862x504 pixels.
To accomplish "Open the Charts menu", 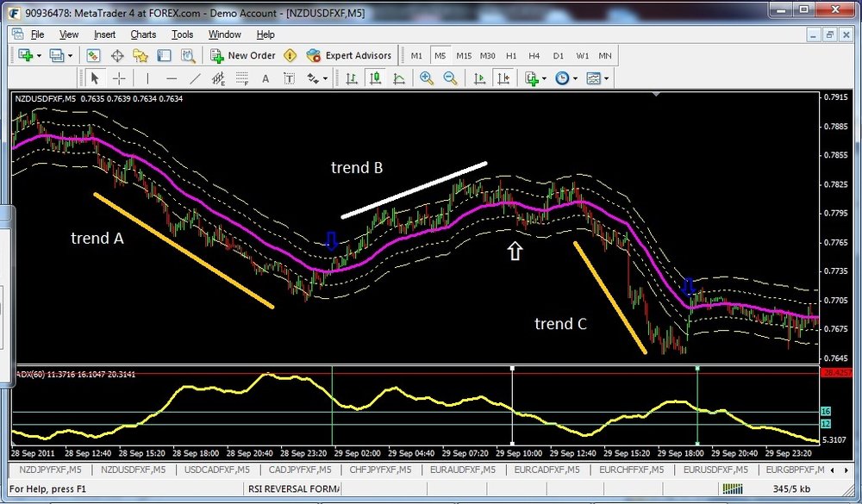I will coord(143,34).
